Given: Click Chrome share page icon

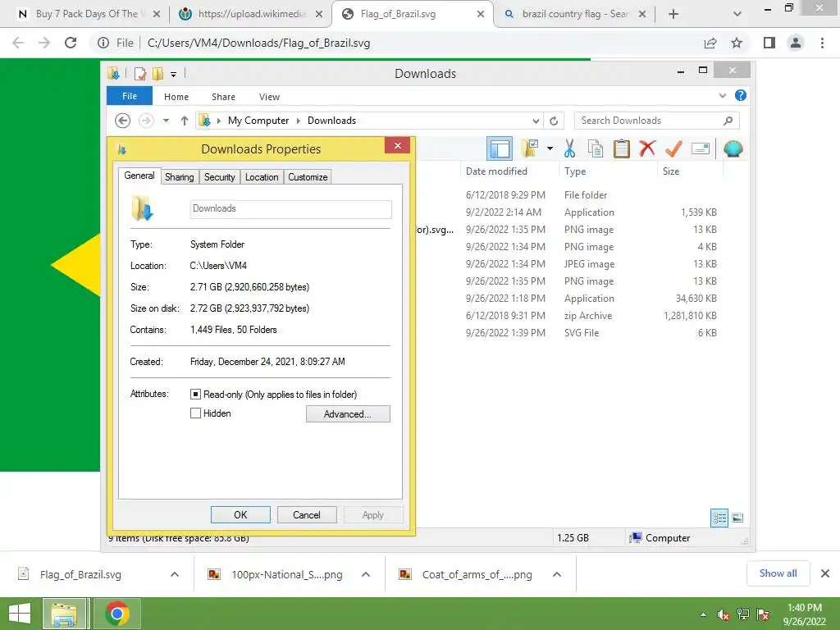Looking at the screenshot, I should point(710,43).
